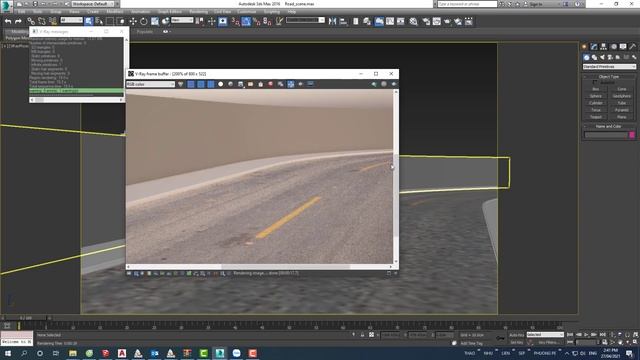Open the Display command panel tab
Screen dimensions: 640x360
point(623,47)
